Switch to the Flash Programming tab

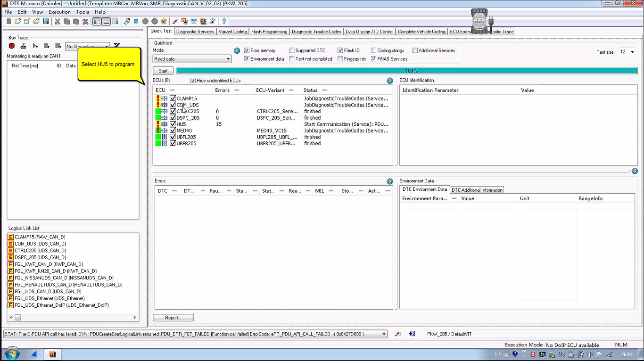[x=269, y=32]
